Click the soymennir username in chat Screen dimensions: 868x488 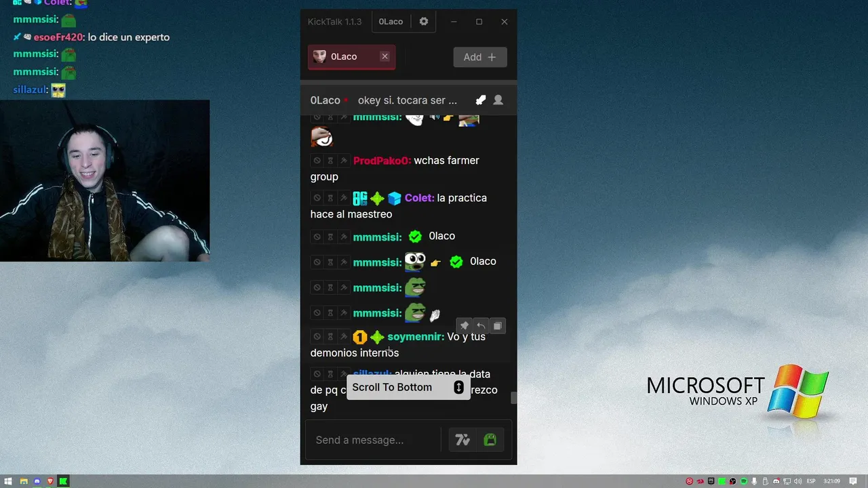pyautogui.click(x=416, y=337)
